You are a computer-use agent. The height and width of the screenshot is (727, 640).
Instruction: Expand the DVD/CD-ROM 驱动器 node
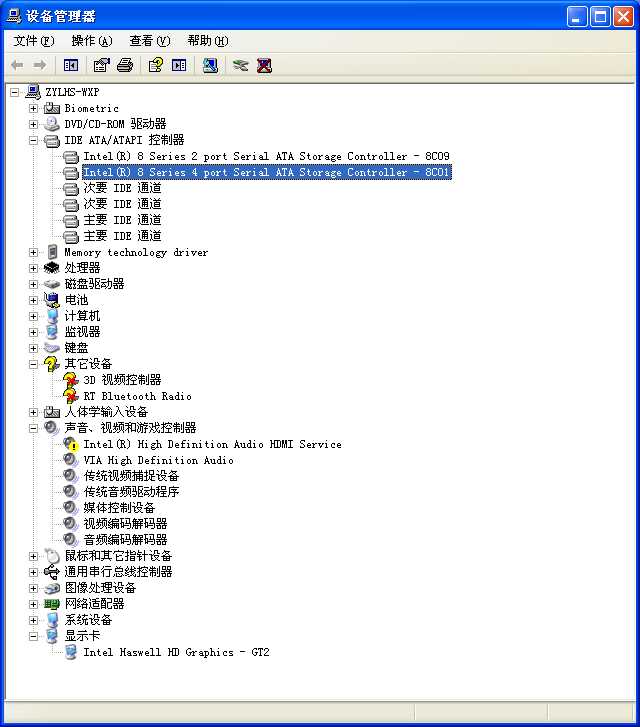33,124
